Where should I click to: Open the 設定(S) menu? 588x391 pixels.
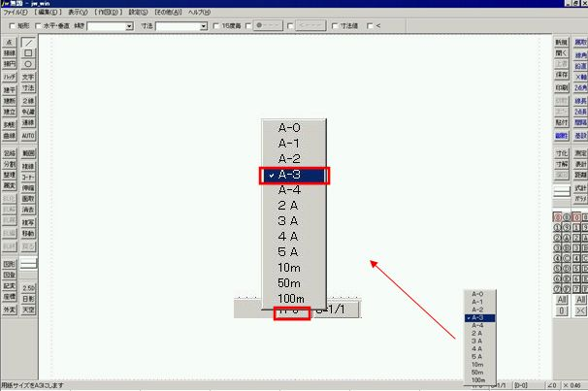[140, 12]
